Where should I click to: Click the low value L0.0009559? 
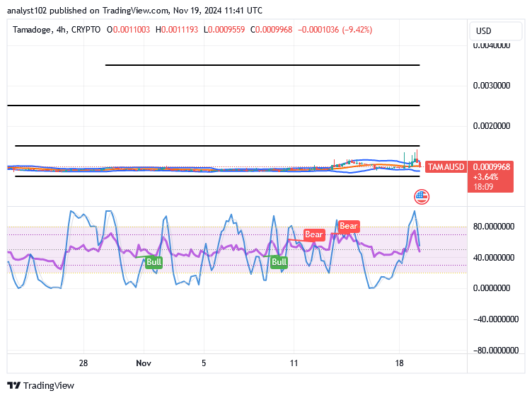coord(224,30)
